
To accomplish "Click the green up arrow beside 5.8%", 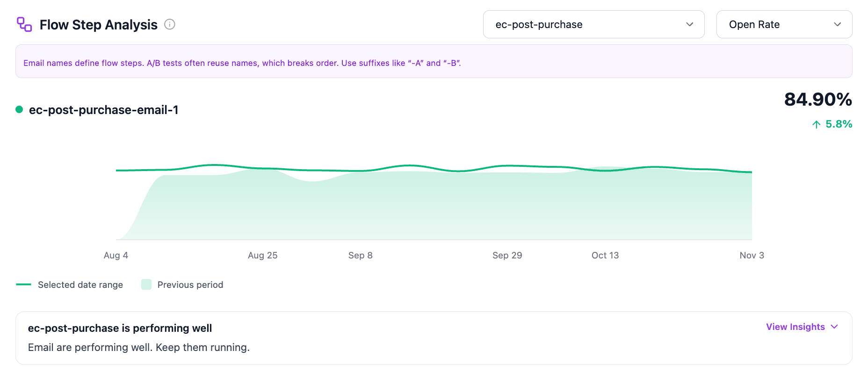I will point(816,124).
